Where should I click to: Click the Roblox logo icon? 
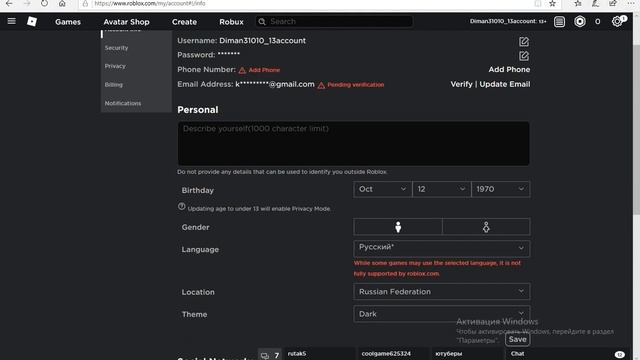click(x=32, y=21)
